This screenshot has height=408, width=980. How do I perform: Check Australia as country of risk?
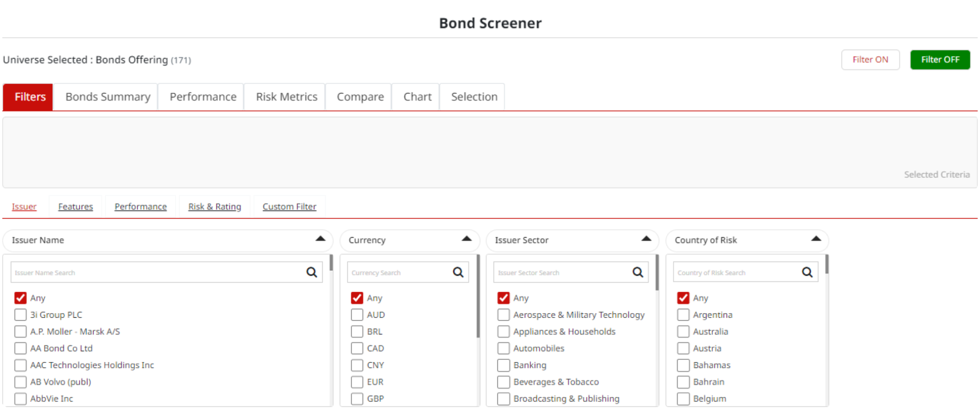coord(683,331)
